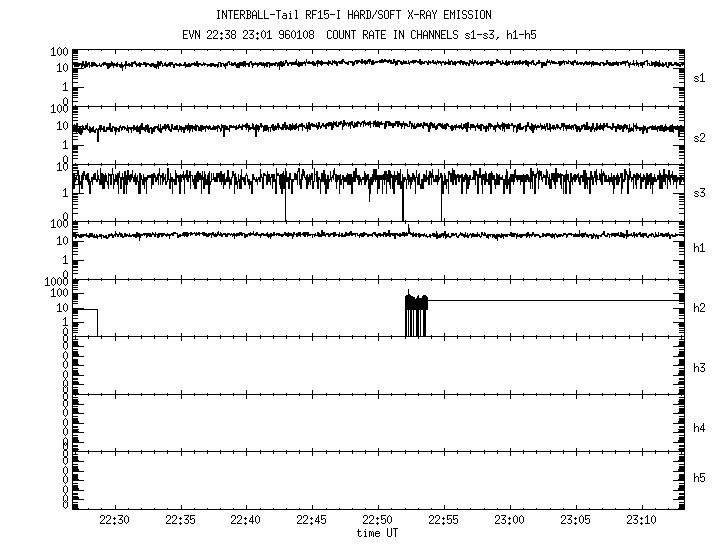Click the h2 channel label
The height and width of the screenshot is (550, 720).
[x=699, y=308]
